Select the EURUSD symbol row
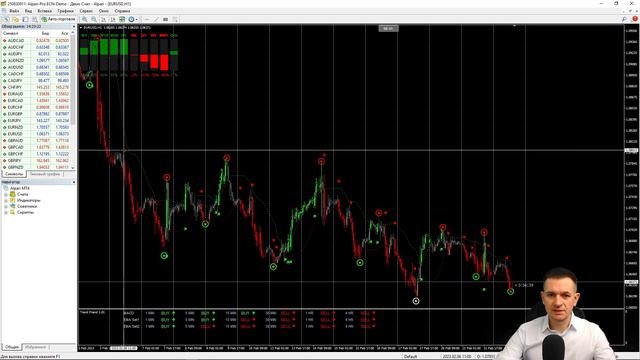This screenshot has height=360, width=640. pyautogui.click(x=36, y=134)
